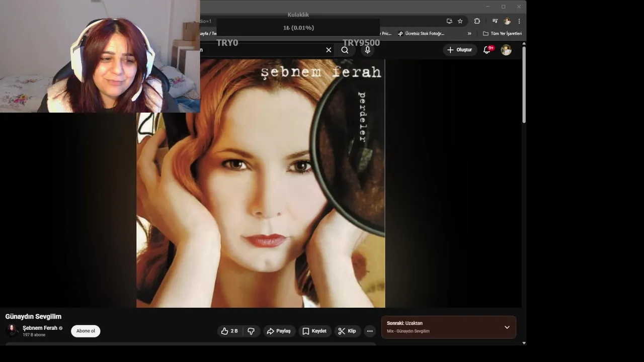Viewport: 644px width, 362px height.
Task: Open the YouTube account avatar menu
Action: click(506, 50)
